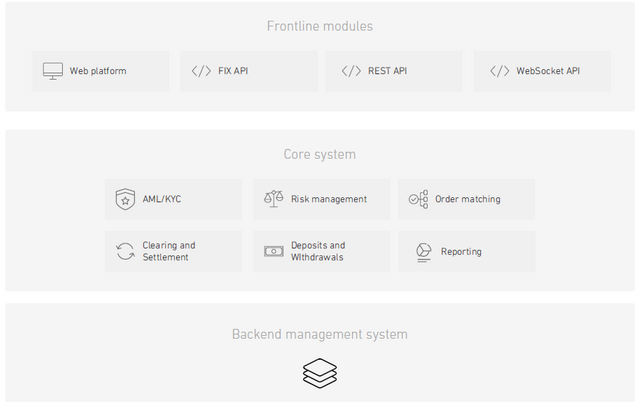This screenshot has width=640, height=407.
Task: Click the code brackets icon beside FIX API
Action: pyautogui.click(x=201, y=71)
